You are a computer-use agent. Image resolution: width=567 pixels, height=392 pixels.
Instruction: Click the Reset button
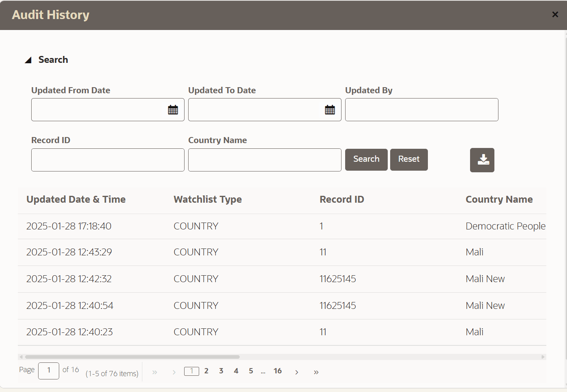click(x=409, y=160)
